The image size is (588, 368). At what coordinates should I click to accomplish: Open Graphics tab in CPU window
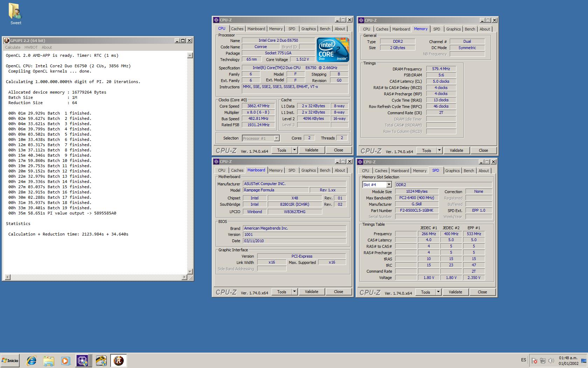point(308,29)
